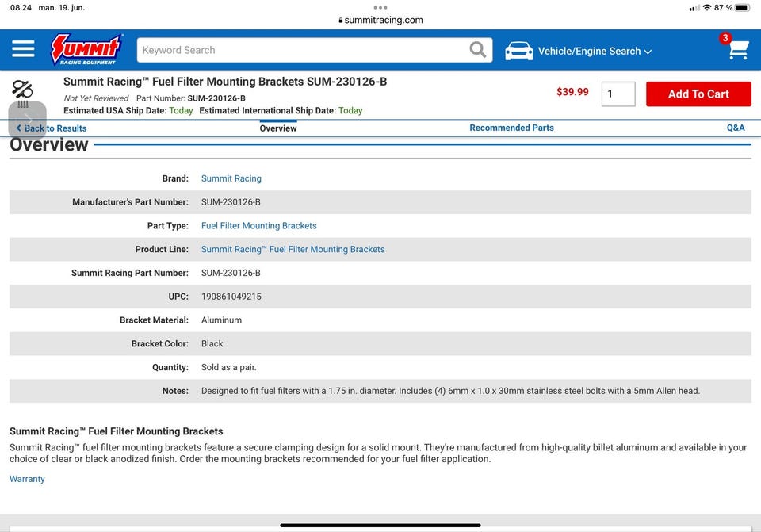The width and height of the screenshot is (761, 532).
Task: Open the hamburger navigation menu
Action: (x=23, y=50)
